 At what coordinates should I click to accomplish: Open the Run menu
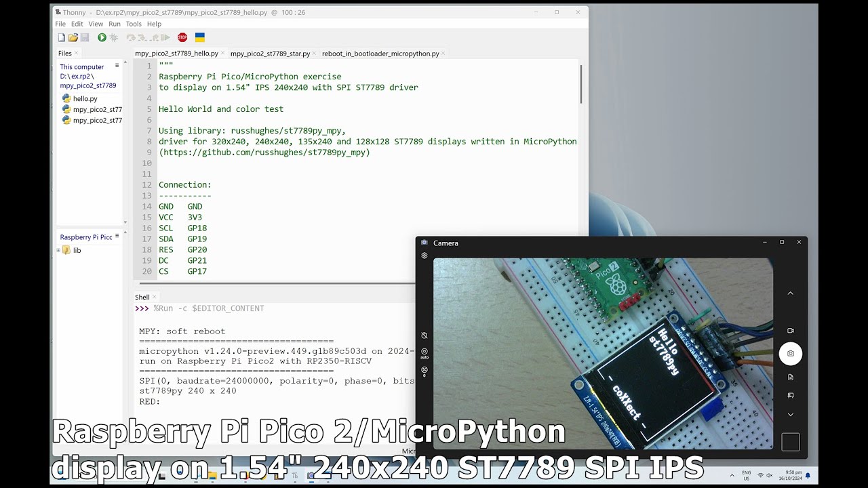click(x=115, y=24)
